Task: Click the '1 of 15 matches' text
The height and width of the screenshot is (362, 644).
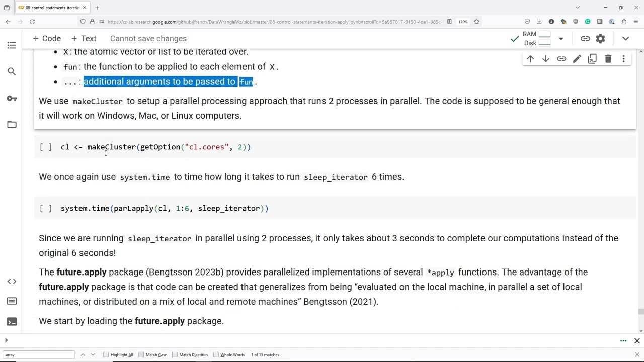Action: coord(265,355)
